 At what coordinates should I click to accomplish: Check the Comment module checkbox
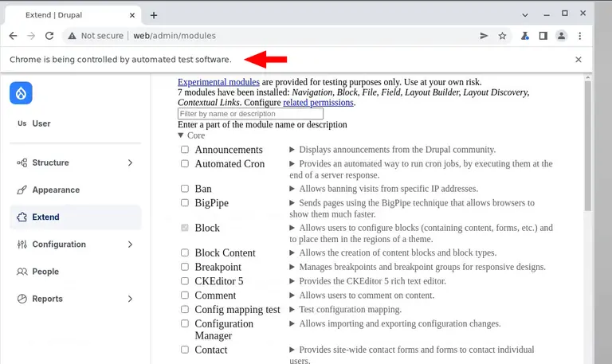click(185, 295)
